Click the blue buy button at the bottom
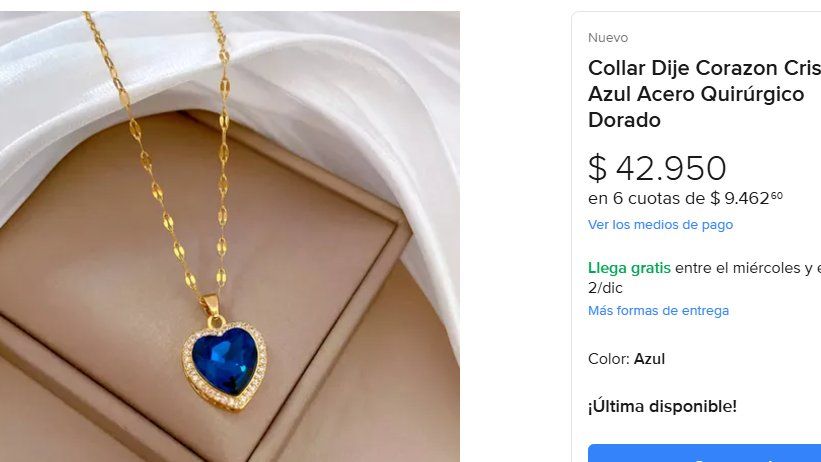This screenshot has width=821, height=462. [x=704, y=454]
